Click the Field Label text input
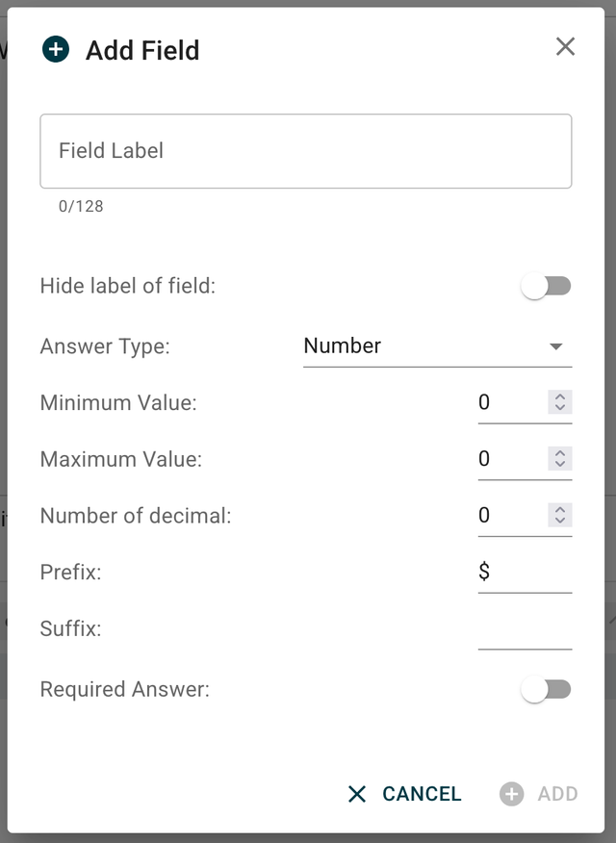The width and height of the screenshot is (616, 843). (305, 151)
